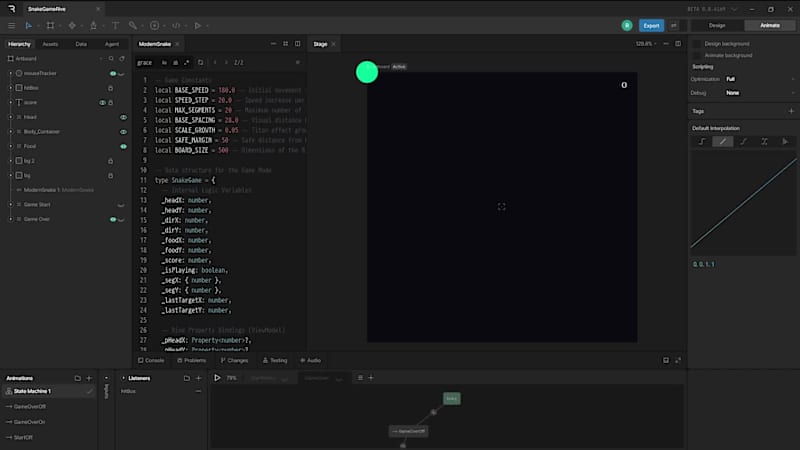Toggle visibility of mouseTracker
The image size is (800, 450).
click(x=113, y=73)
